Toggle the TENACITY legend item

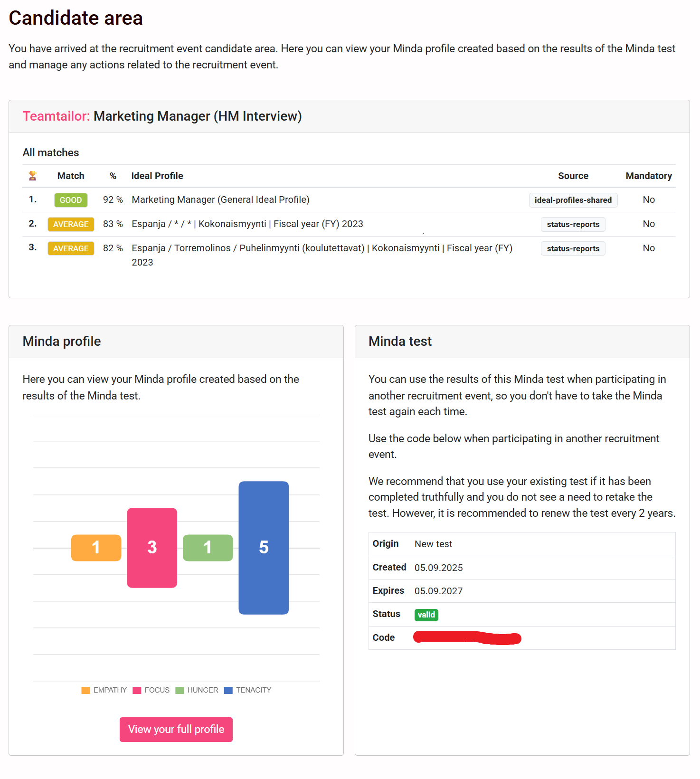click(247, 690)
